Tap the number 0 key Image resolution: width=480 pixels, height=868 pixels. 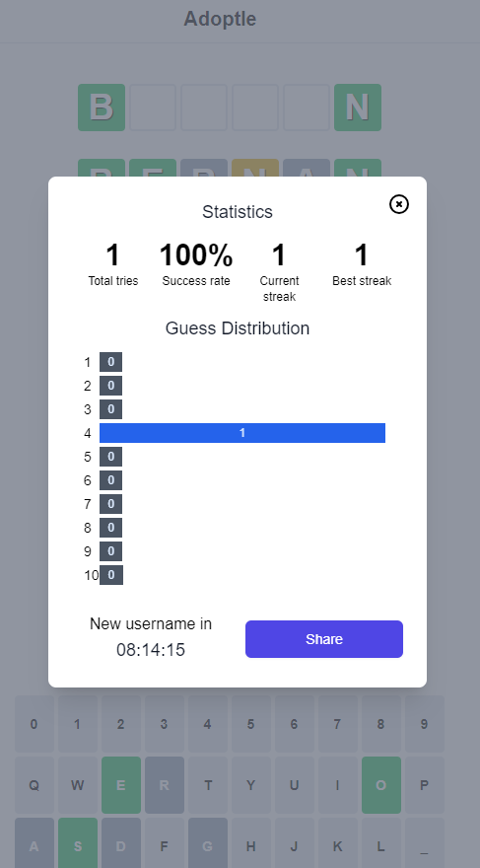(34, 724)
